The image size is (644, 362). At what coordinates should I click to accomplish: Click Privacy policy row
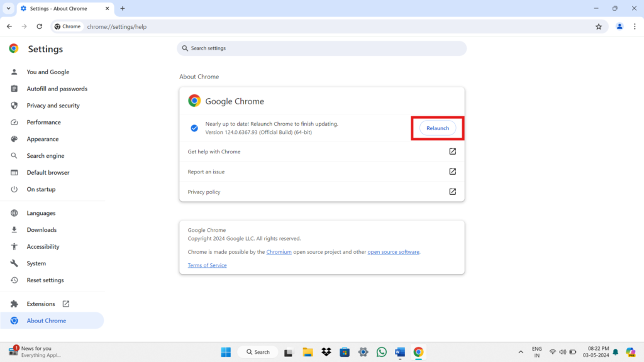click(x=321, y=192)
